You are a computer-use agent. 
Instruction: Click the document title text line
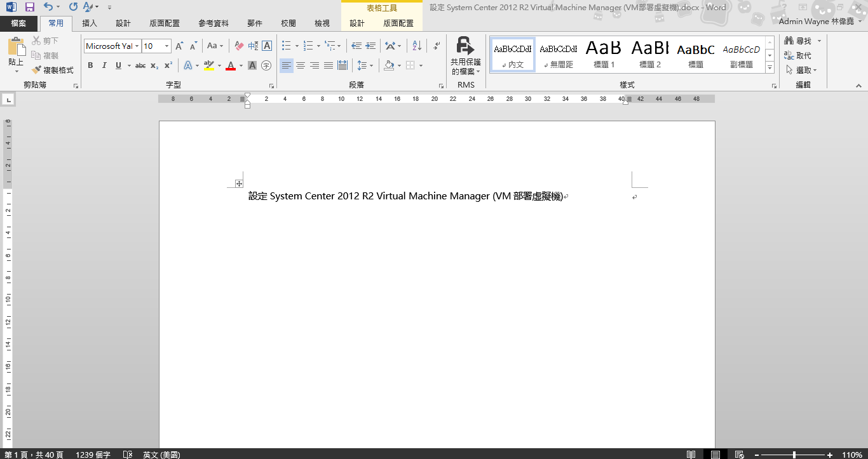(x=406, y=196)
